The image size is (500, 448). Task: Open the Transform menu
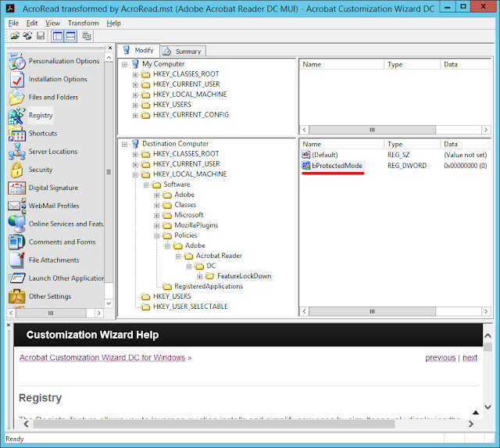84,23
